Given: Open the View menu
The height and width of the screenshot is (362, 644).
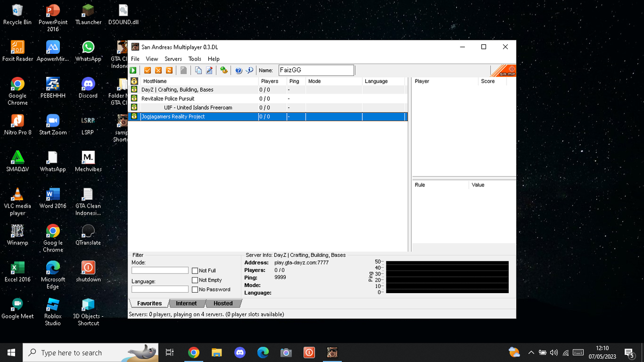Looking at the screenshot, I should coord(152,59).
